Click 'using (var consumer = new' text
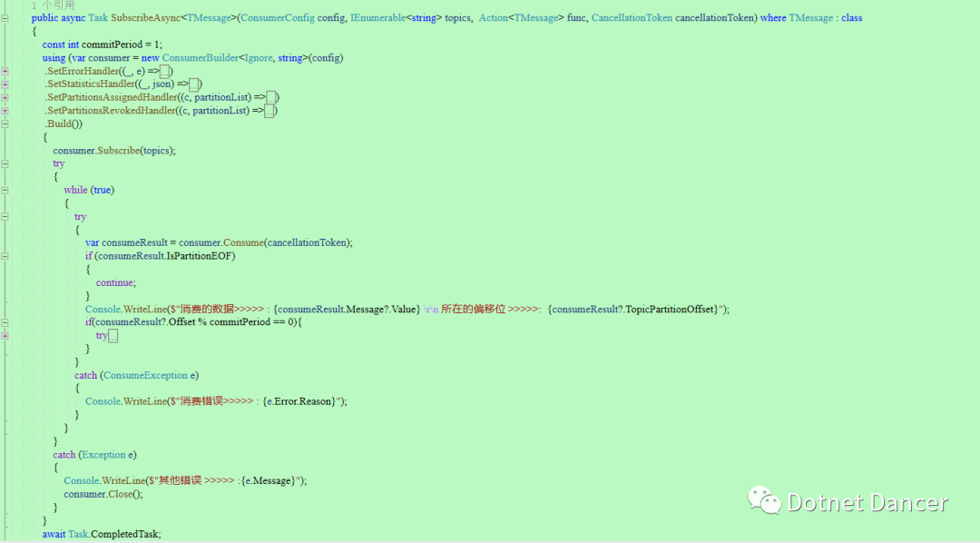 (x=101, y=58)
